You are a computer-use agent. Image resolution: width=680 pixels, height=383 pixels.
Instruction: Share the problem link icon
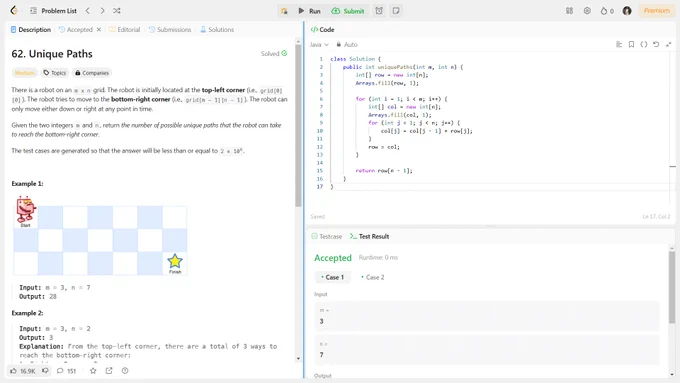coord(109,371)
